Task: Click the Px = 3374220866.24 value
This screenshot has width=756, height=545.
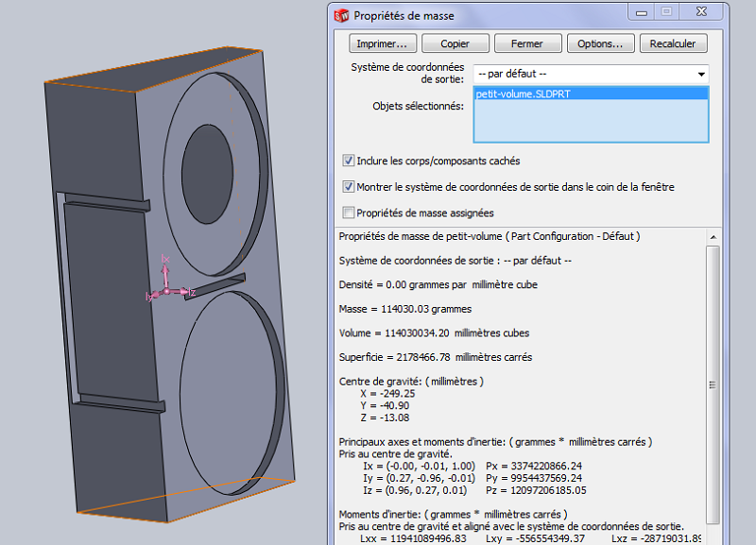Action: [534, 466]
